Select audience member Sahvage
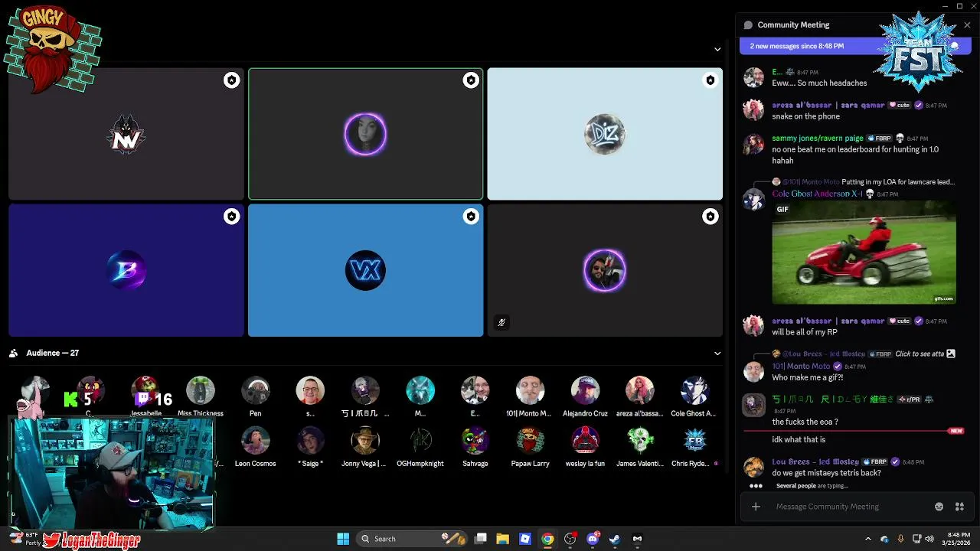 point(475,446)
